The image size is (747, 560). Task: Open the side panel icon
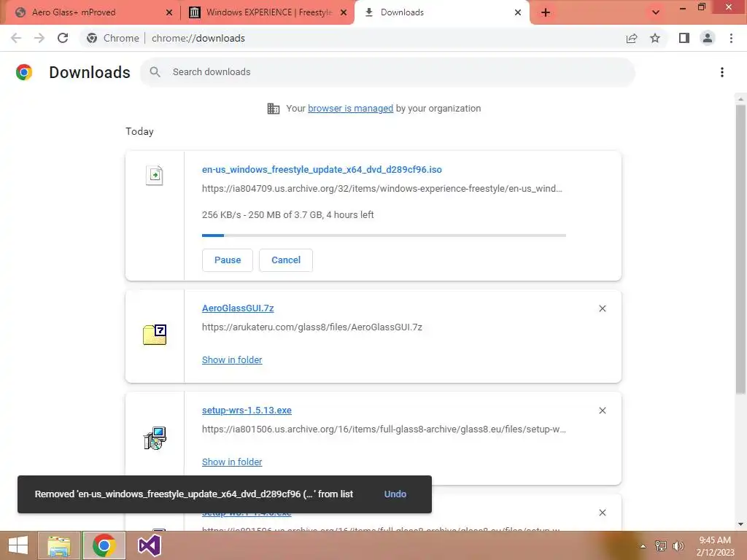684,38
